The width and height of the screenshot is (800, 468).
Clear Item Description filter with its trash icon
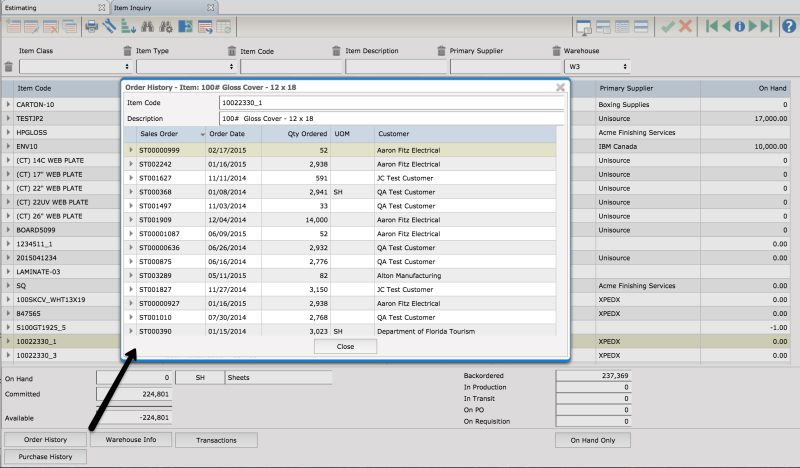click(336, 51)
